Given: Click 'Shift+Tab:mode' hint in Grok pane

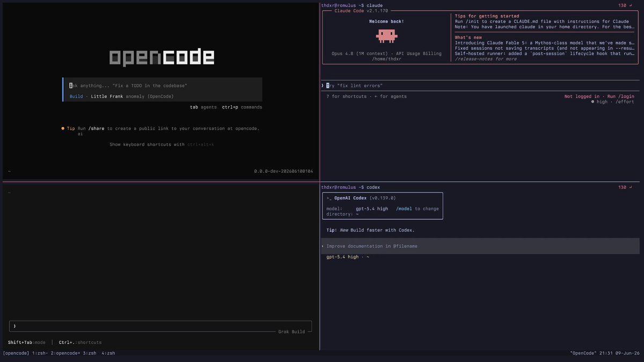Looking at the screenshot, I should point(27,342).
